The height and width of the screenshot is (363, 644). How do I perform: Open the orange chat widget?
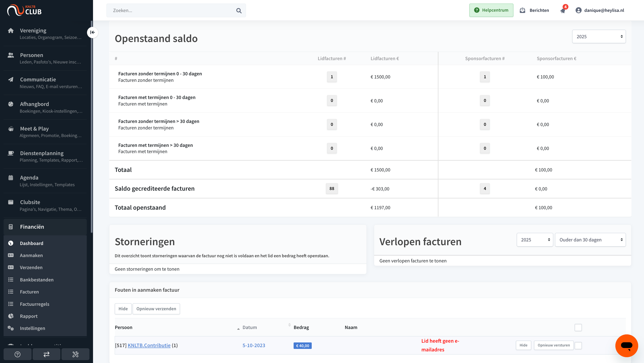(627, 346)
